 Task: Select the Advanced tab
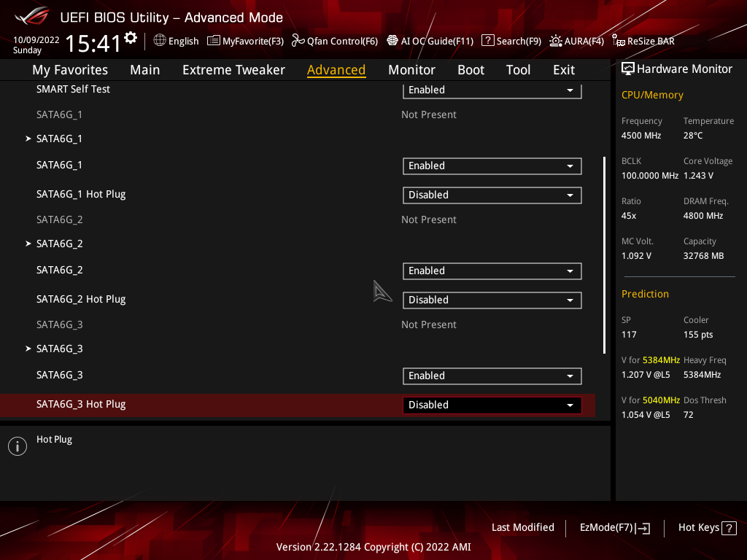tap(336, 70)
